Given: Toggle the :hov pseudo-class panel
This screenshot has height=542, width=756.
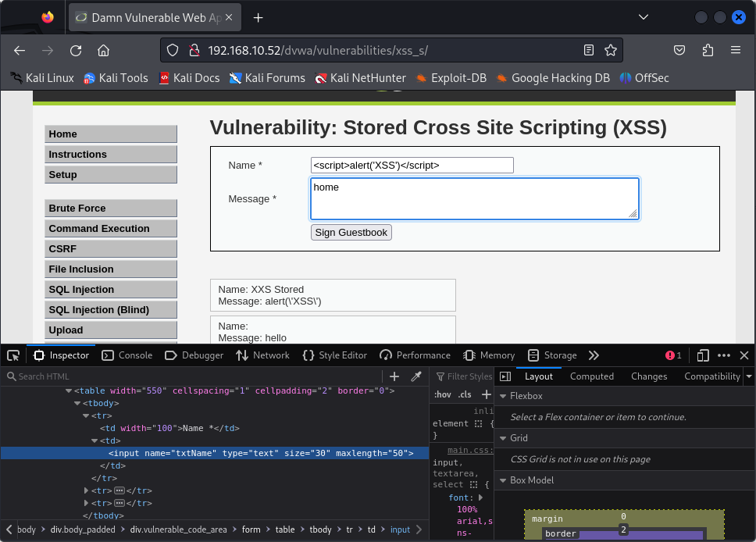Looking at the screenshot, I should coord(442,394).
